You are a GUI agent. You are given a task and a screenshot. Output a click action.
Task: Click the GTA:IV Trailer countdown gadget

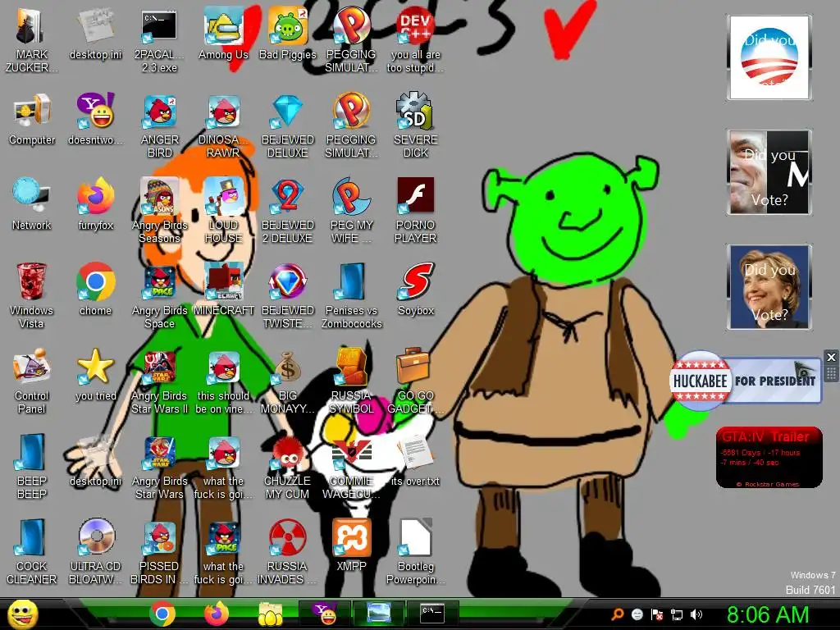pyautogui.click(x=769, y=457)
